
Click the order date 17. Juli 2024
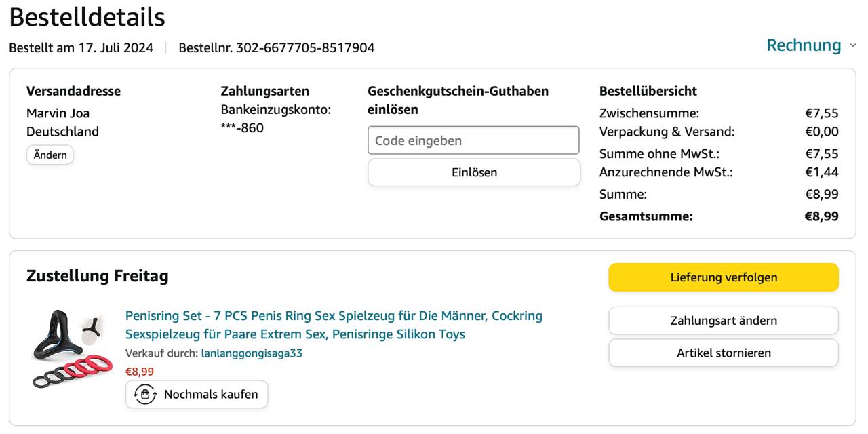click(115, 48)
